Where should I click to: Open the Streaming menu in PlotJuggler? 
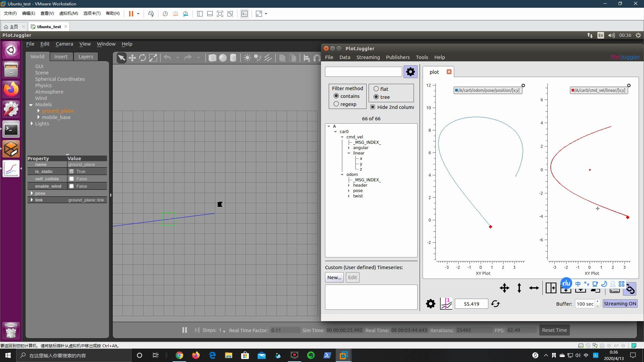[368, 57]
